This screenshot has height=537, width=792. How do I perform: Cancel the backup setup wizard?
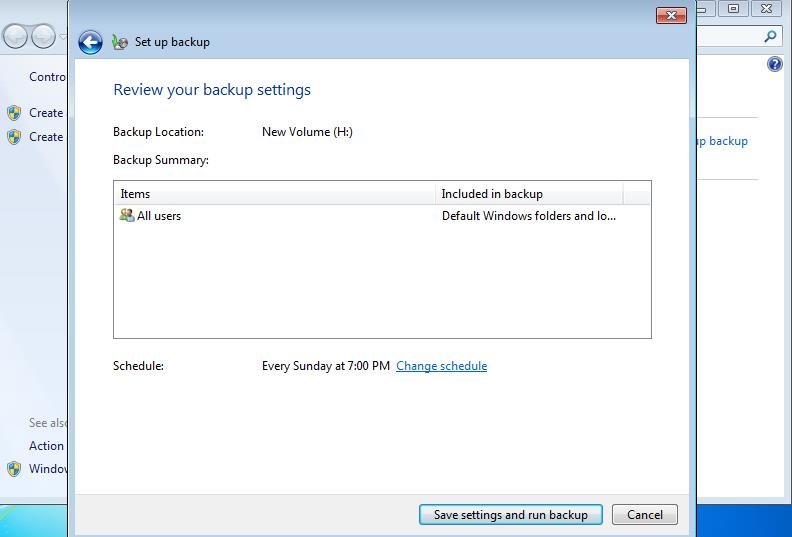[644, 515]
